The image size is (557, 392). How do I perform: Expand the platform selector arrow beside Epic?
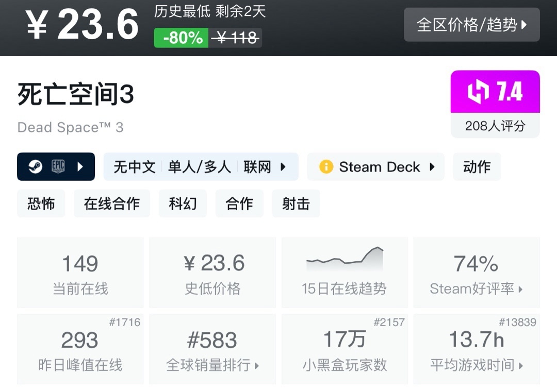click(x=80, y=167)
